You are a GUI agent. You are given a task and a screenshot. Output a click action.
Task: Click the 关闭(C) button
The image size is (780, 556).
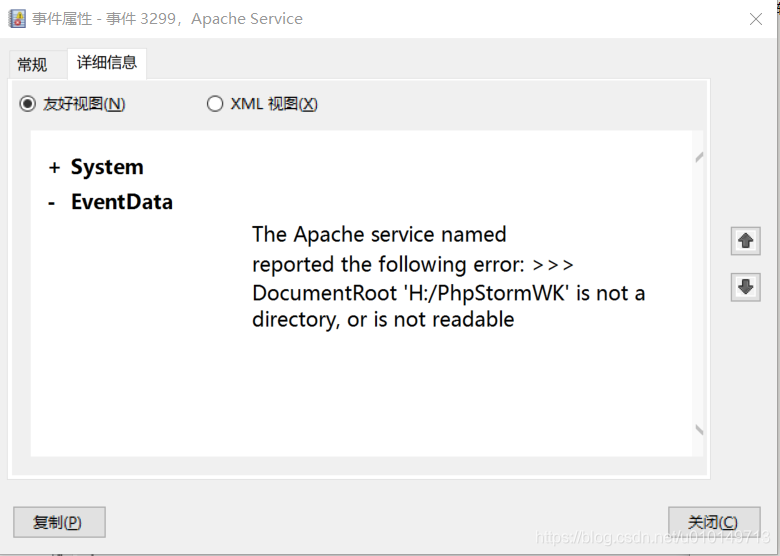714,522
